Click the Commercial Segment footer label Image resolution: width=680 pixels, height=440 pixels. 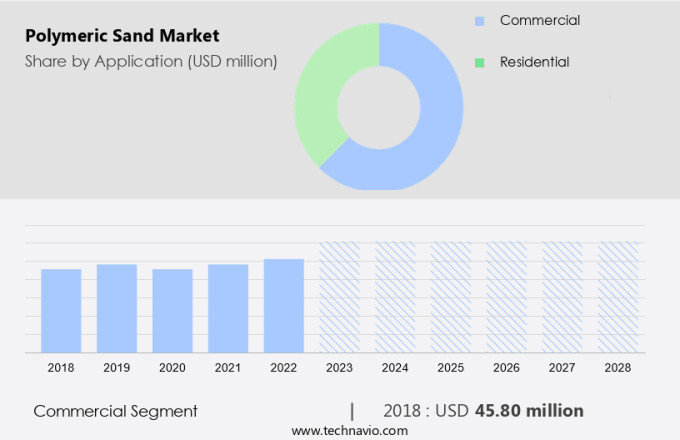115,411
